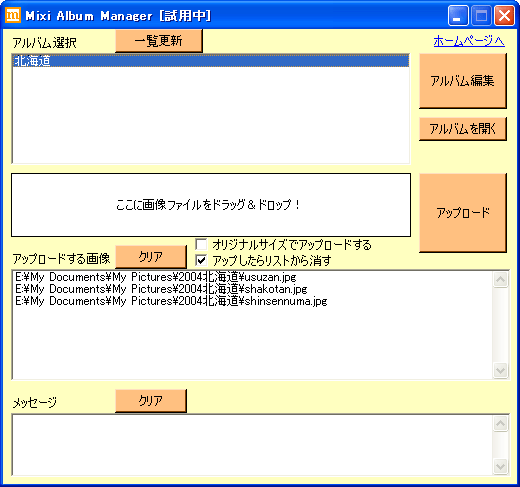Enable オリジナルサイズでアップロードする checkbox

[x=201, y=244]
